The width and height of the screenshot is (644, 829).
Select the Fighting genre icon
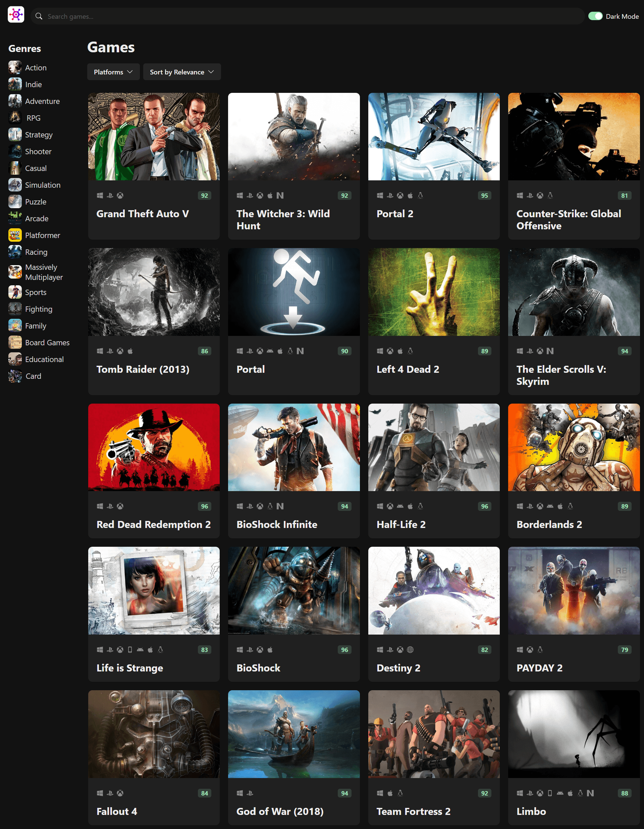point(15,309)
